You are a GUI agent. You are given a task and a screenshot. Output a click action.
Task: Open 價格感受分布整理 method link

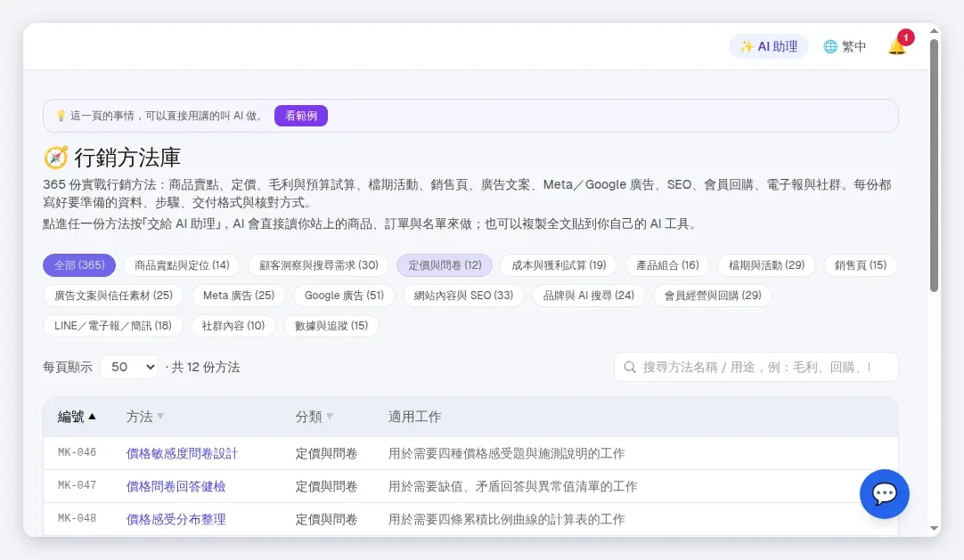[176, 519]
